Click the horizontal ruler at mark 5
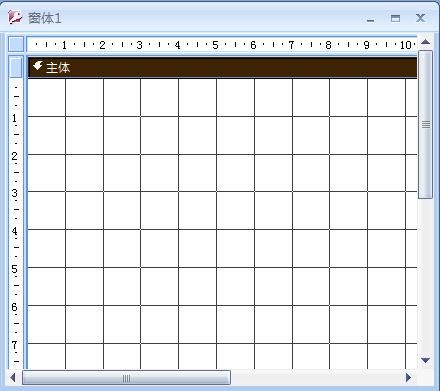 pos(215,44)
